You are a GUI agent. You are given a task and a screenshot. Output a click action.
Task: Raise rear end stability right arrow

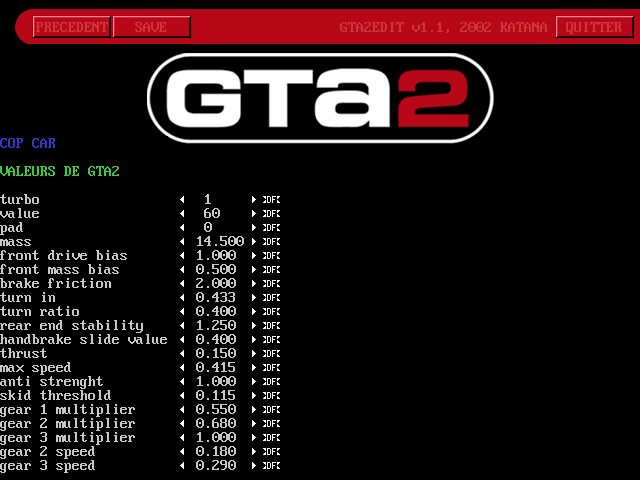pyautogui.click(x=253, y=325)
